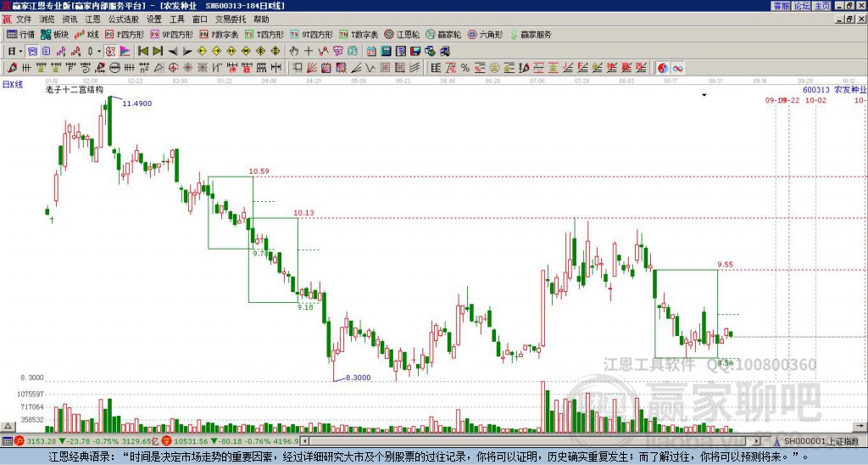Open 赢家服务 service button
The height and width of the screenshot is (465, 868).
coord(531,34)
